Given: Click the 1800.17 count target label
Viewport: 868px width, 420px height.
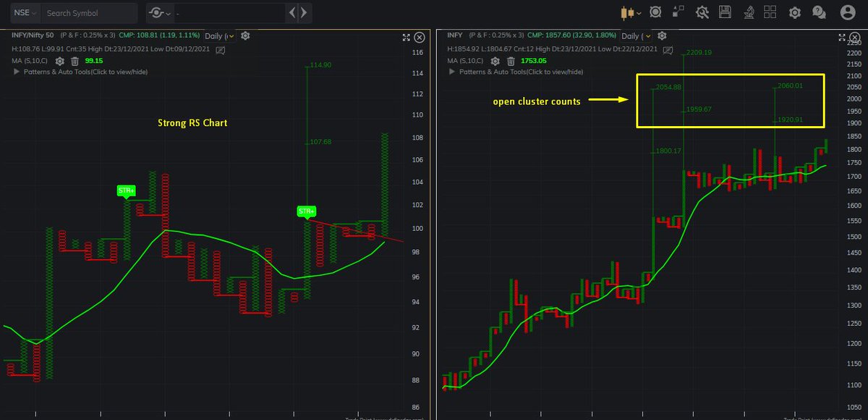Looking at the screenshot, I should 668,151.
